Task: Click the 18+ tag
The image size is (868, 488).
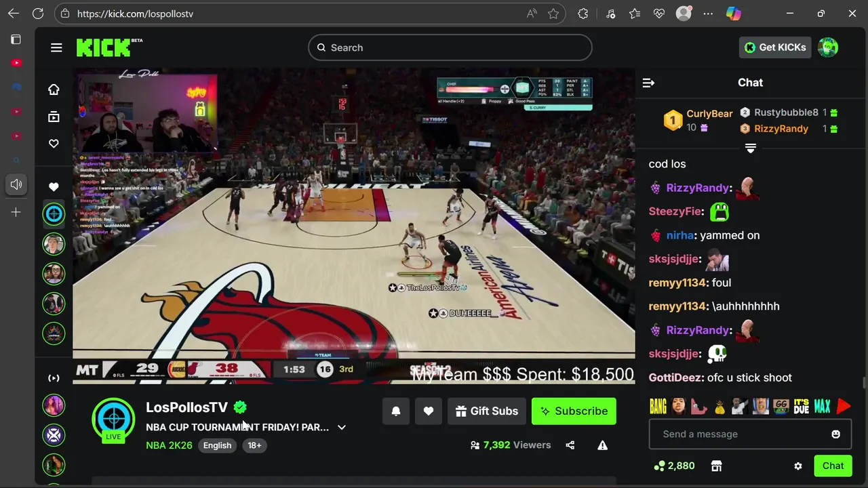Action: (x=254, y=445)
